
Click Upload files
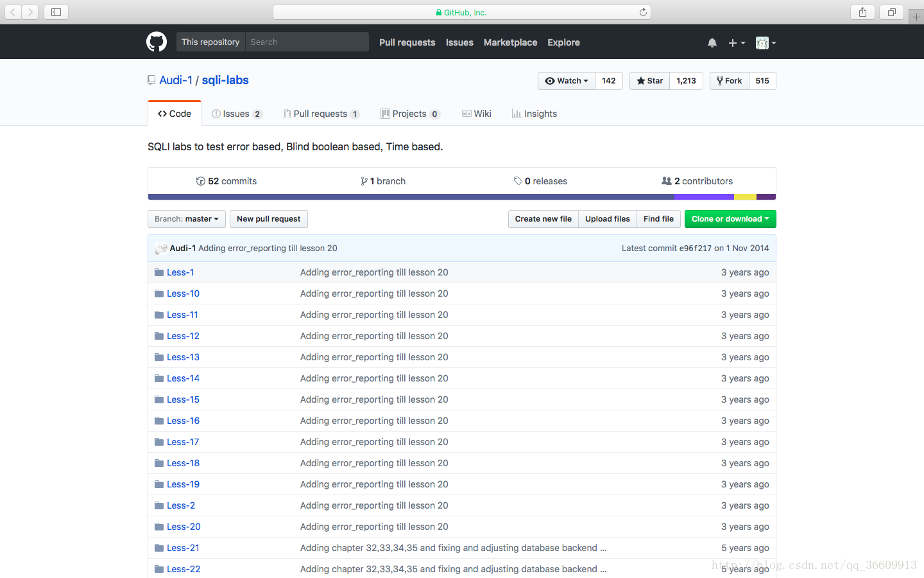tap(608, 219)
